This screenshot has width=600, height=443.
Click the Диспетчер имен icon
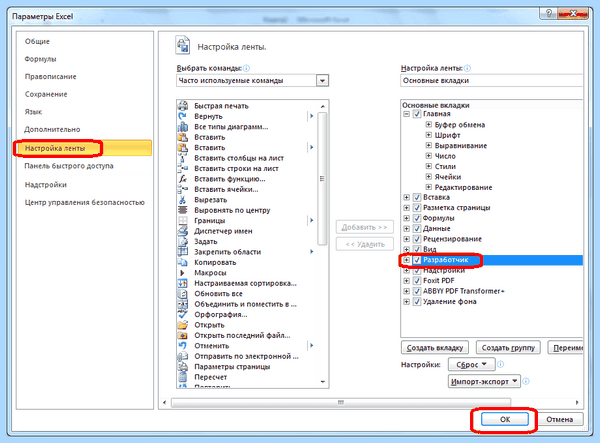tap(183, 231)
